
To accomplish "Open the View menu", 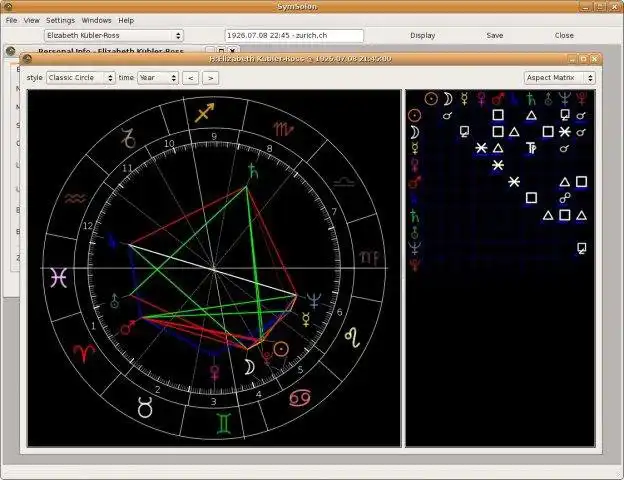I will pyautogui.click(x=31, y=20).
